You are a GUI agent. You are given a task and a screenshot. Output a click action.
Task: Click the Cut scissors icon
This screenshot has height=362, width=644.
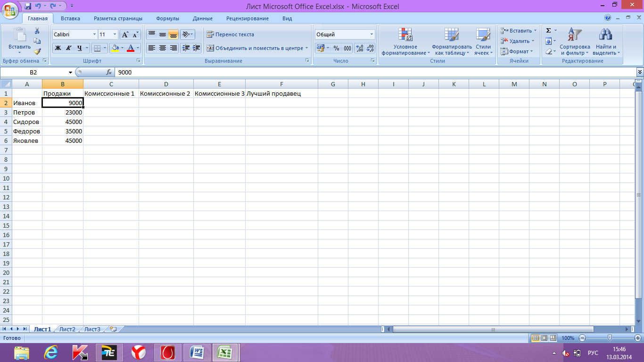[x=37, y=31]
